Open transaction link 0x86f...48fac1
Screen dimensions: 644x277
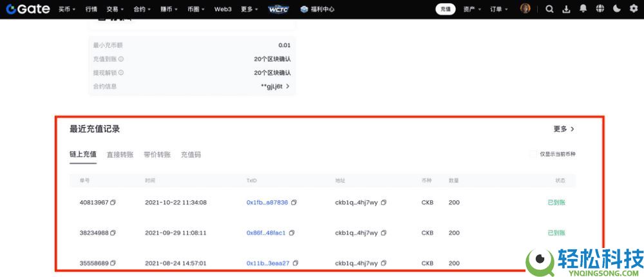266,233
